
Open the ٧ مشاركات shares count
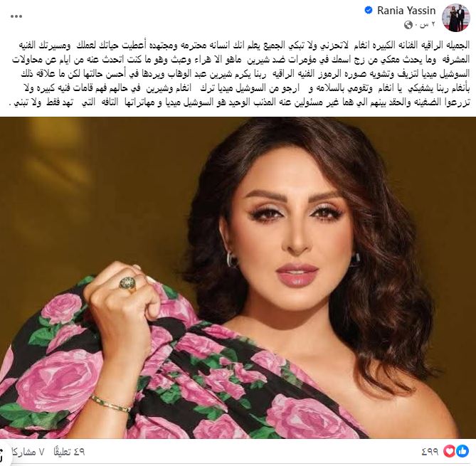(x=27, y=452)
